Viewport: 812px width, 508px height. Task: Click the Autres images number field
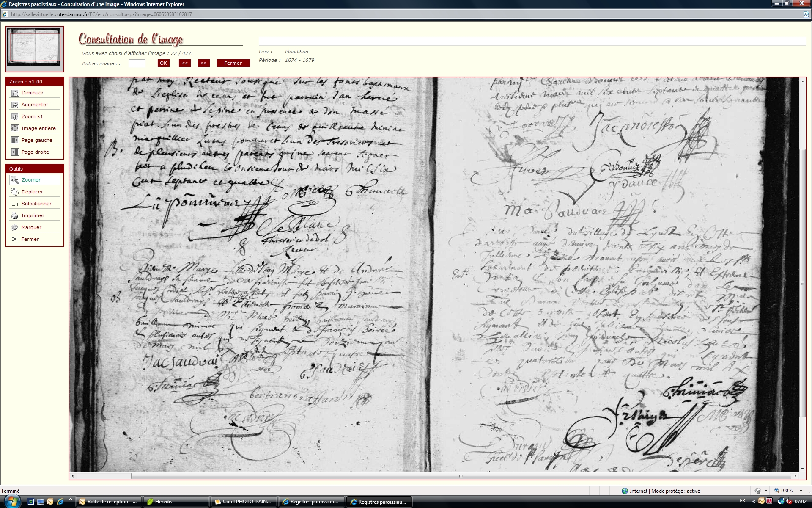tap(137, 63)
